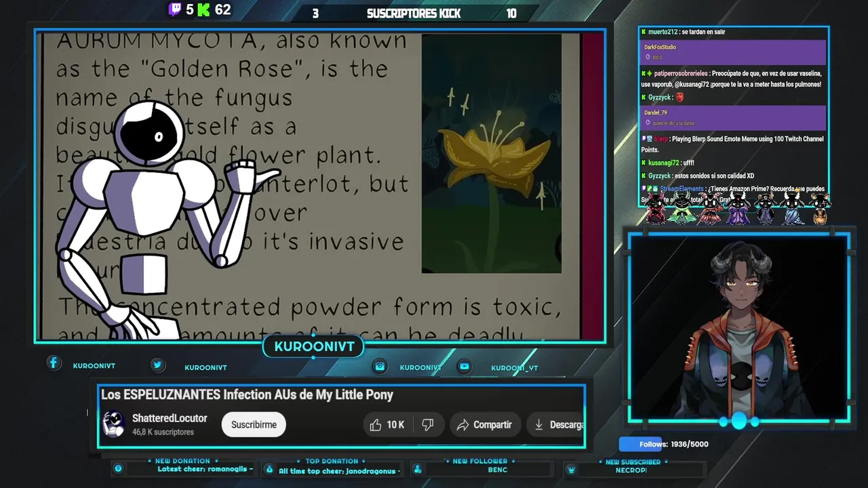
Task: Click the channel-point icon beside RICO
Action: [648, 58]
